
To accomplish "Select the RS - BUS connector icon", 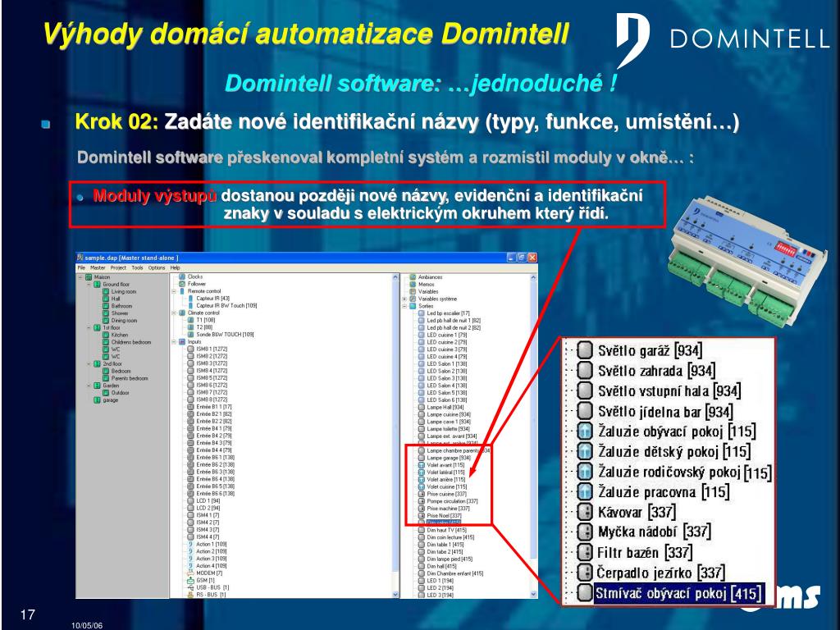I will 190,595.
